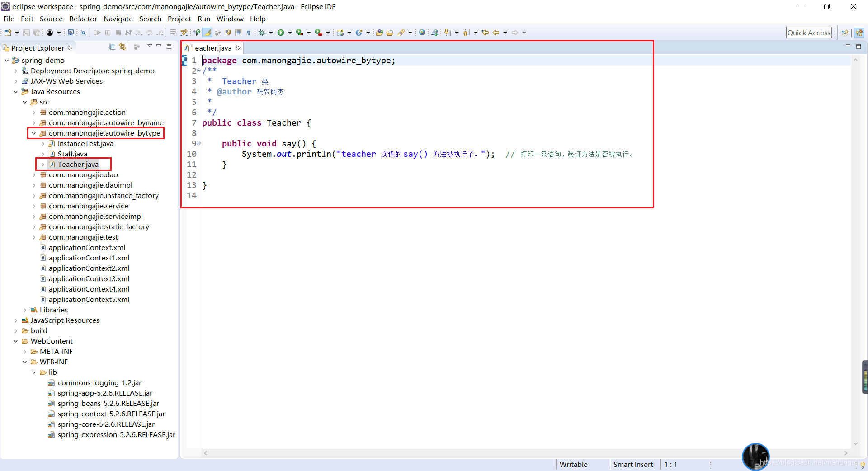Click the Save icon in the toolbar

26,33
